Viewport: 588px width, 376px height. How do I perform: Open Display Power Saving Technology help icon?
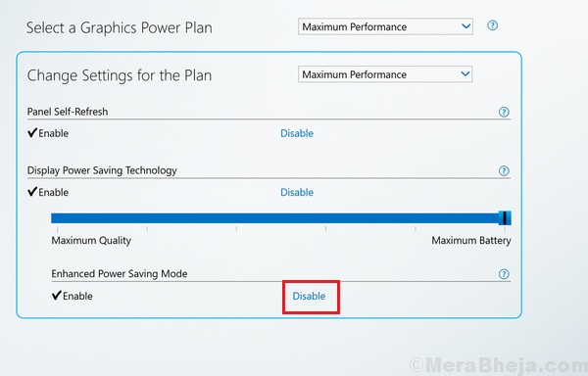(504, 171)
